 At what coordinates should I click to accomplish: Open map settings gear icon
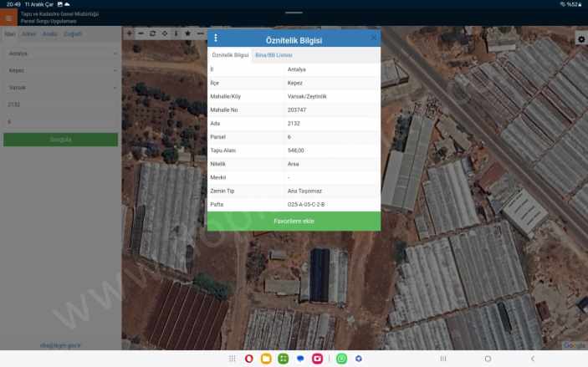point(581,39)
